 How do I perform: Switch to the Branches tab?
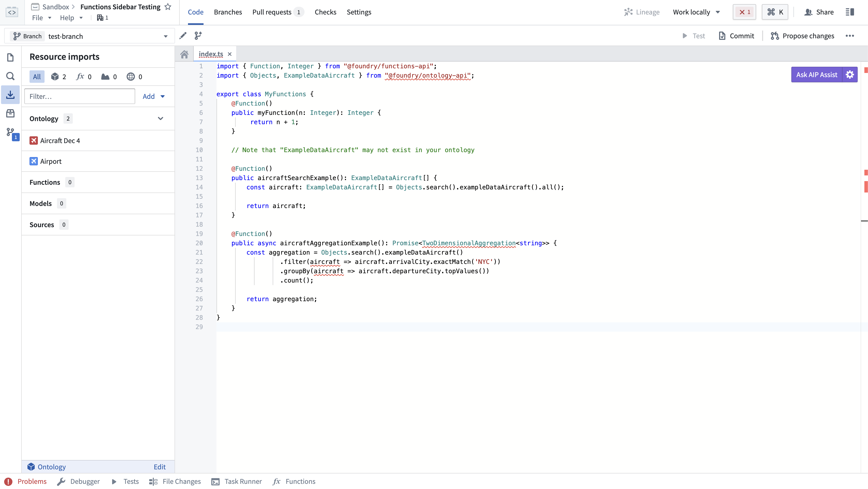[x=228, y=12]
